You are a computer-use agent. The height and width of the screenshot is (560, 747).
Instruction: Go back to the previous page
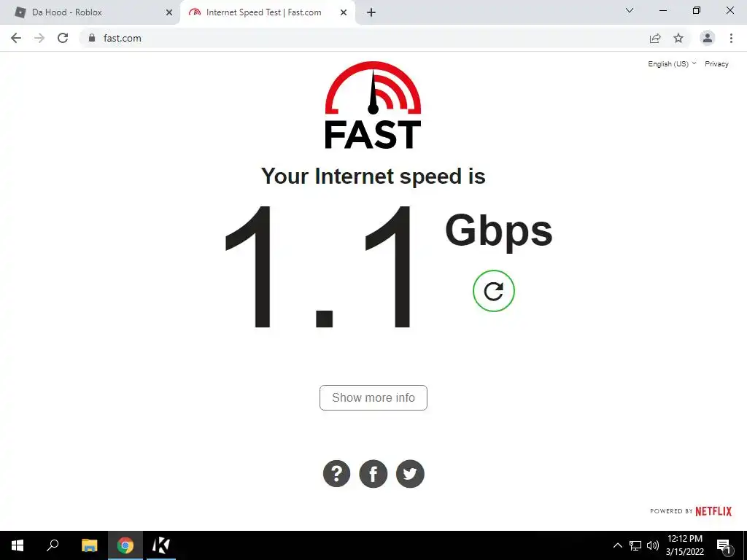(x=16, y=38)
